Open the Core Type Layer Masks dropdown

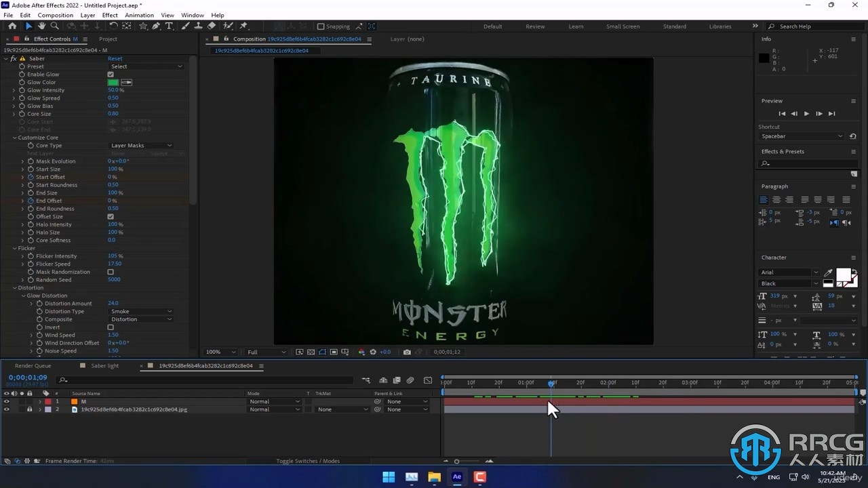coord(141,146)
